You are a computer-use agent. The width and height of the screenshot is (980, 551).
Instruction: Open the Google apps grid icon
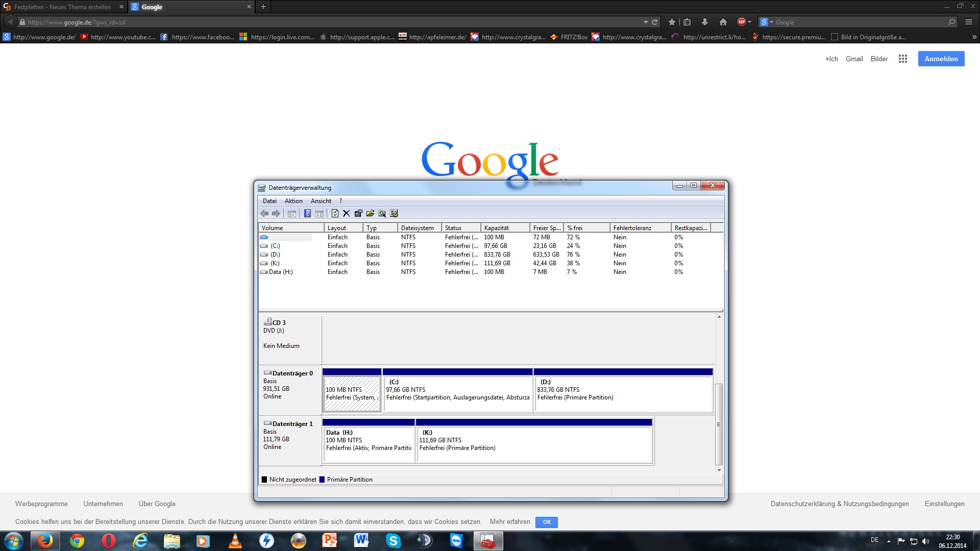(902, 59)
